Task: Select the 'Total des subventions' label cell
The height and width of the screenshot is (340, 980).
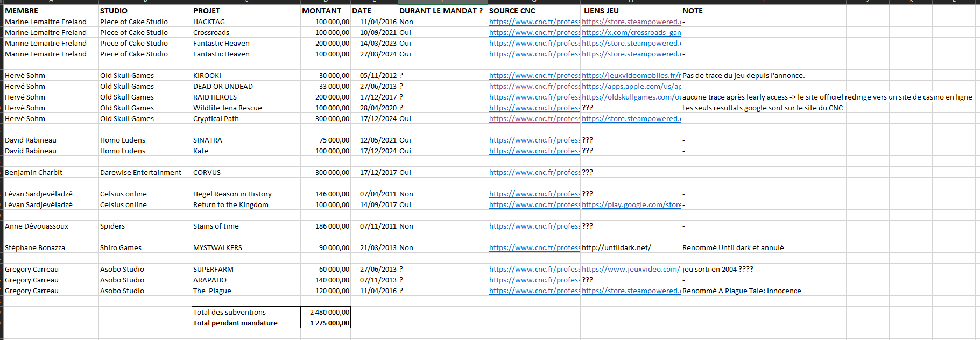Action: [246, 312]
